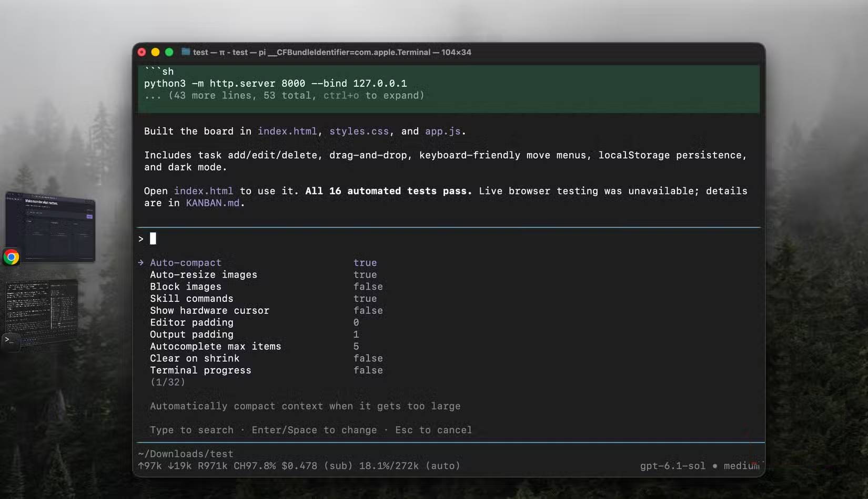The width and height of the screenshot is (868, 499).
Task: Select the Terminal progress setting row
Action: pyautogui.click(x=266, y=370)
